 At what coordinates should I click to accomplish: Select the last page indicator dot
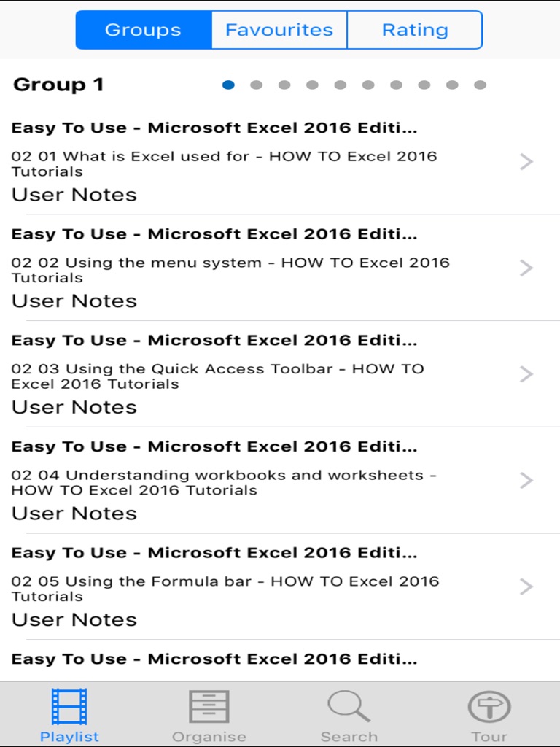pos(480,85)
